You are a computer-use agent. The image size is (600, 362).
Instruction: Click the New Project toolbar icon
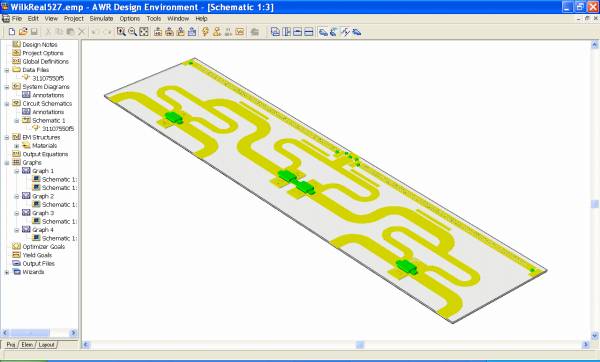tap(12, 32)
